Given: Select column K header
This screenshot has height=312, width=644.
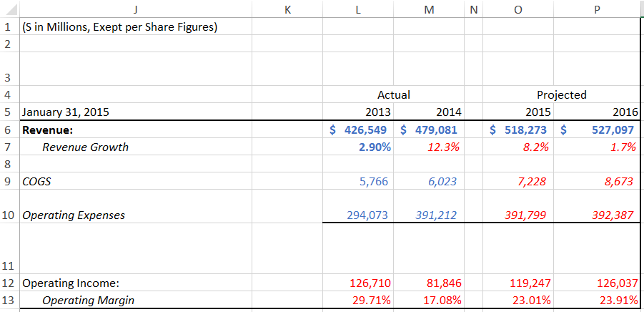Looking at the screenshot, I should (287, 10).
